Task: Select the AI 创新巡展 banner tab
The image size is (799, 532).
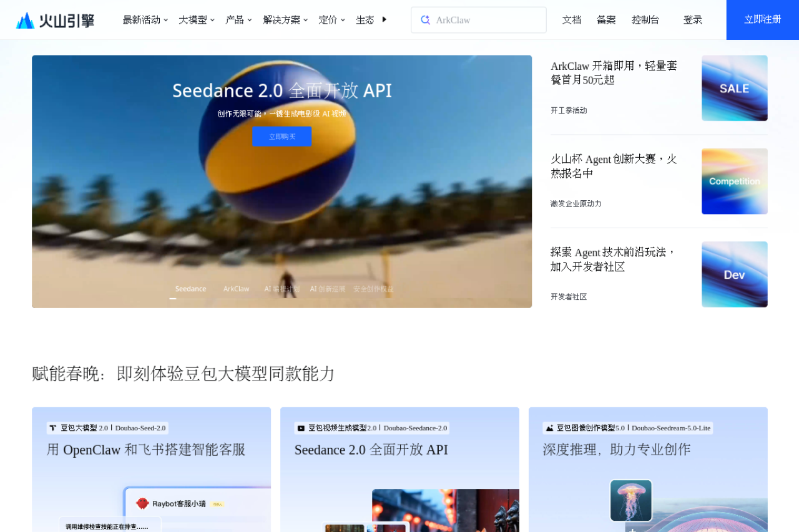Action: pos(328,289)
